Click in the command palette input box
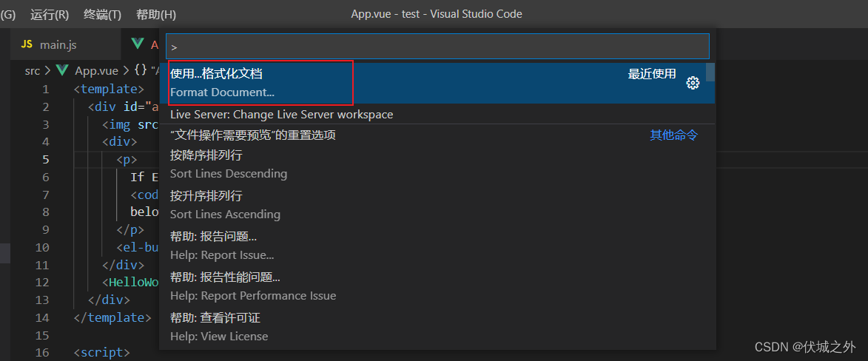868x361 pixels. pyautogui.click(x=437, y=46)
